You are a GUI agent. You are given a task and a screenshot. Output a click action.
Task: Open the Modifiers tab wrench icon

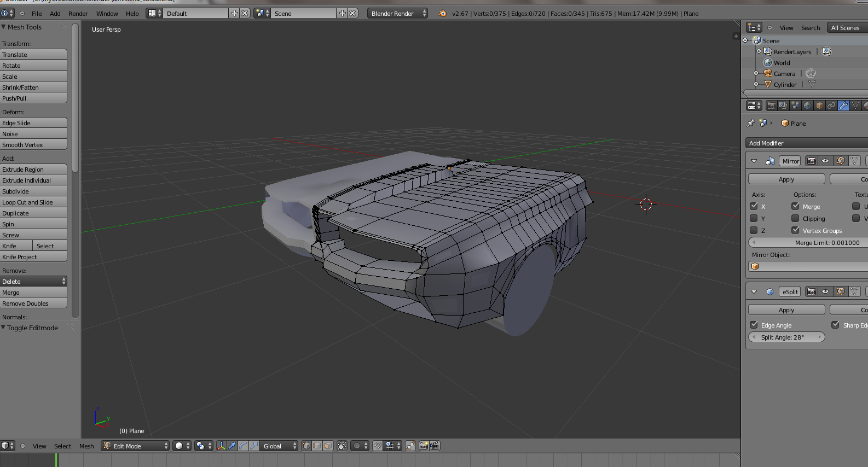tap(843, 106)
